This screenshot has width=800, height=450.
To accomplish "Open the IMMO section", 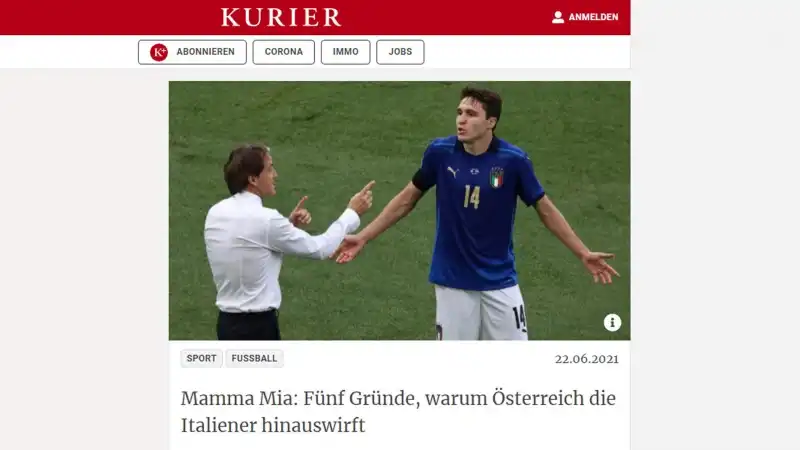I will pos(345,52).
